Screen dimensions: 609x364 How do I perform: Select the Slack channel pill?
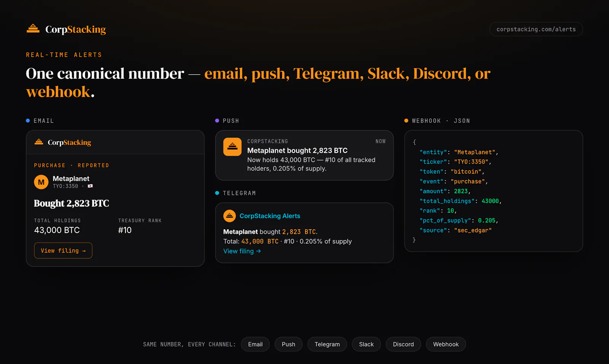[366, 344]
